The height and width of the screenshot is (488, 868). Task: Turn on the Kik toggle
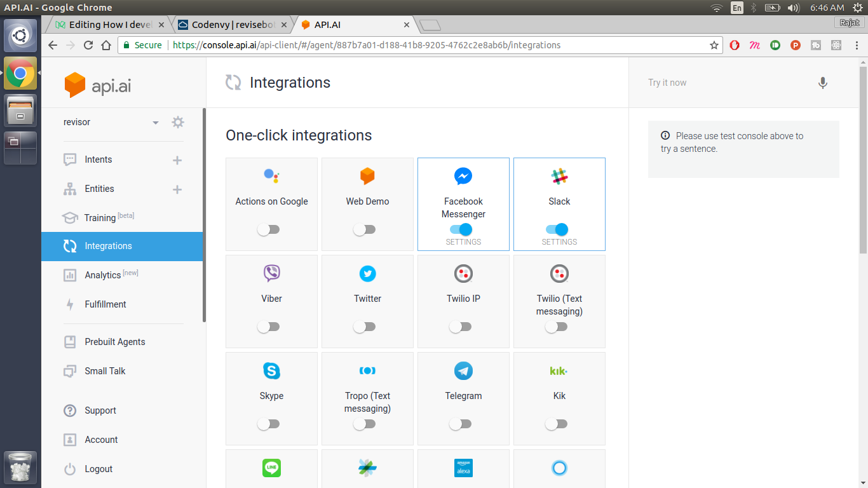(556, 424)
